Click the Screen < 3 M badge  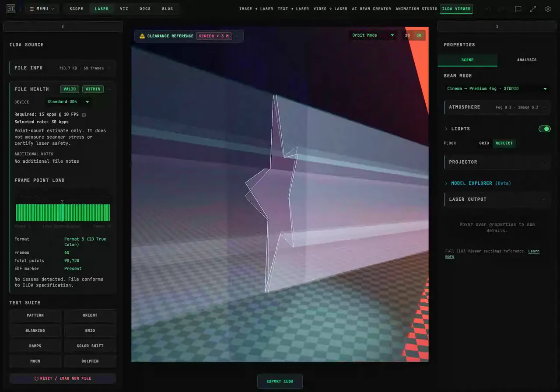coord(214,36)
